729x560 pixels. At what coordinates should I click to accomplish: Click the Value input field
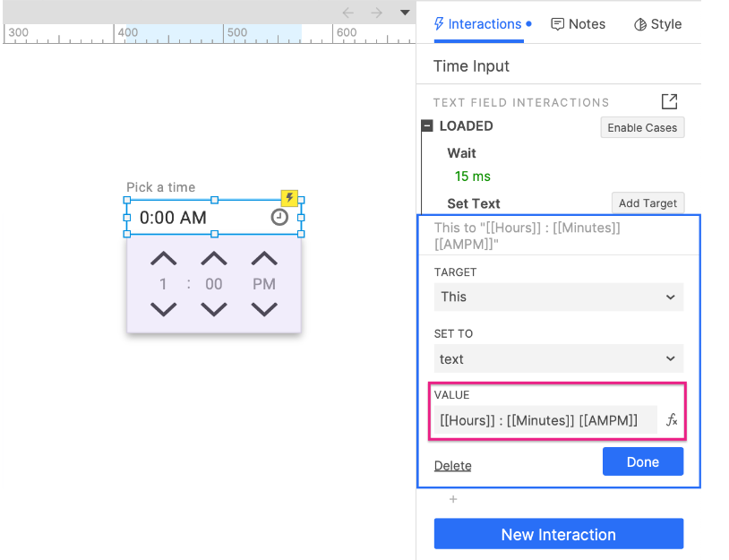coord(545,420)
